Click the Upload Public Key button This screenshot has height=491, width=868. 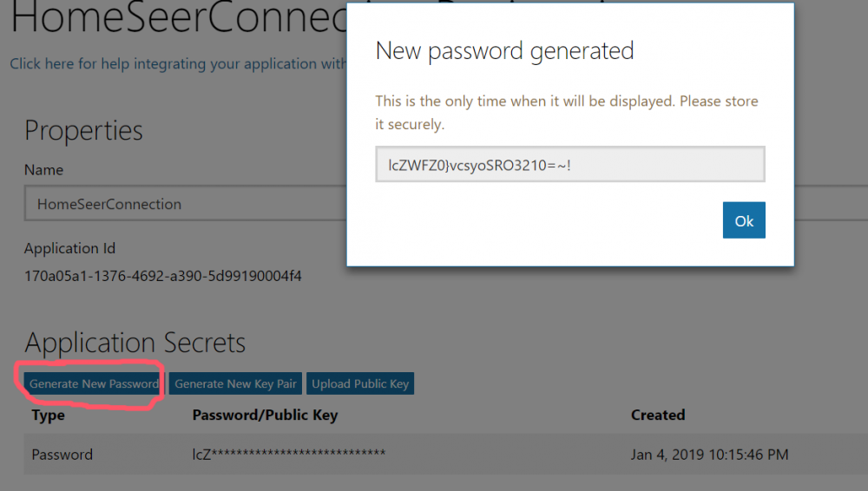[x=360, y=383]
